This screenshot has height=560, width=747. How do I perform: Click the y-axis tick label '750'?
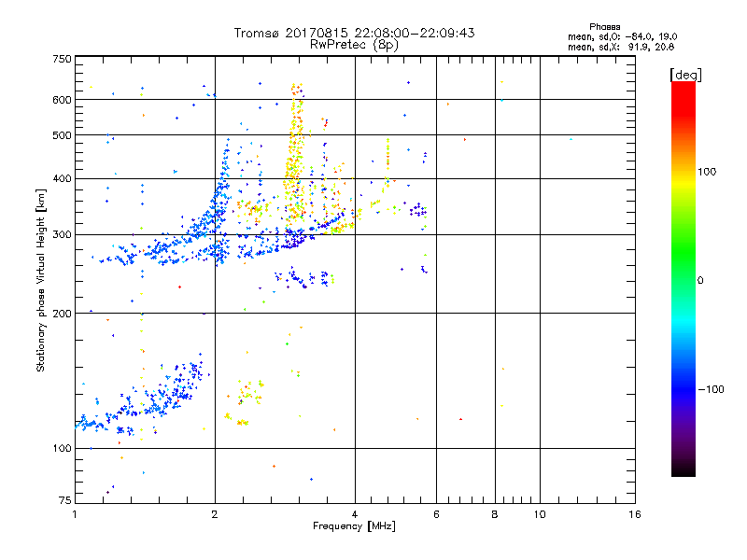pos(63,59)
